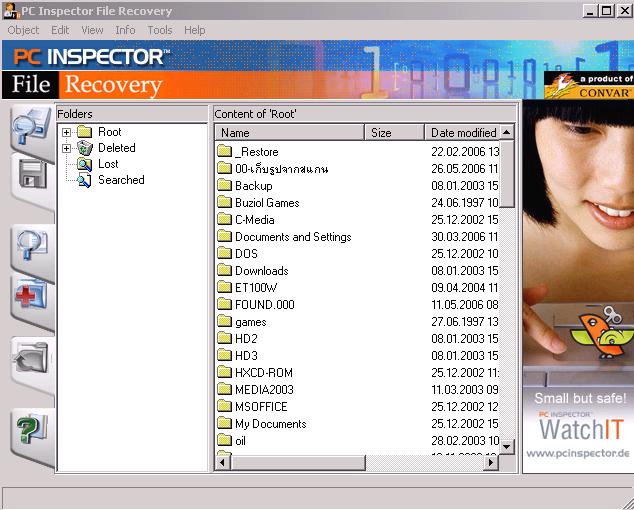Select the Lost item in Folders tree
Screen dimensions: 634x510
[108, 164]
